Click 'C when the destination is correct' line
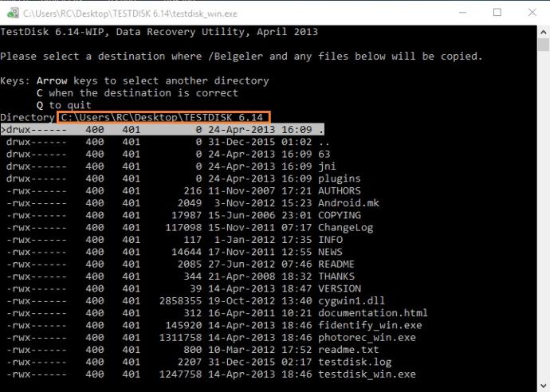550x392 pixels. point(137,93)
